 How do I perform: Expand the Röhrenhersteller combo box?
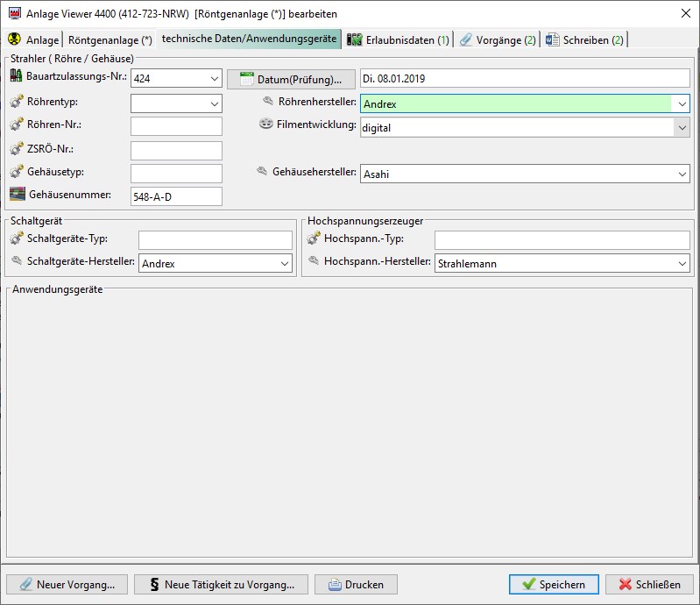pos(682,104)
